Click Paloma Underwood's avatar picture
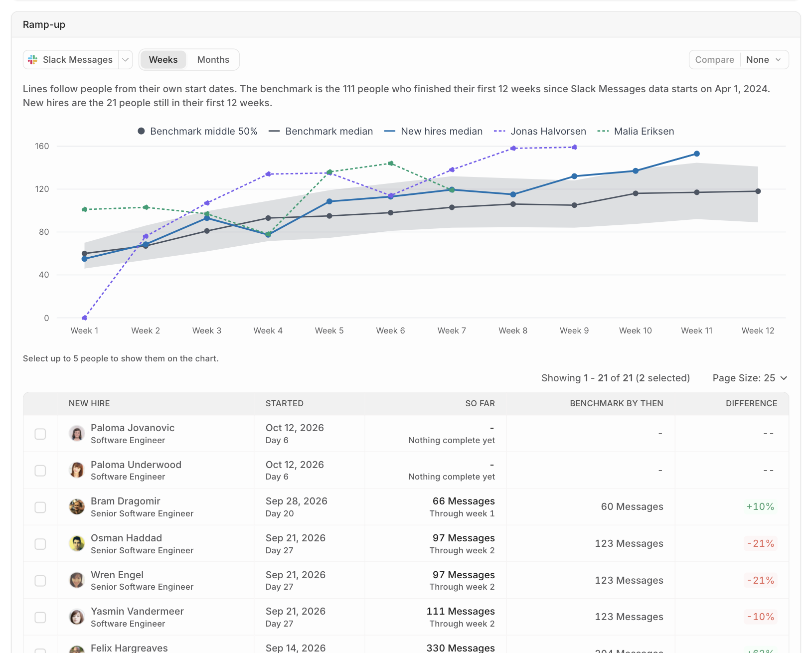The height and width of the screenshot is (653, 812). (x=77, y=470)
